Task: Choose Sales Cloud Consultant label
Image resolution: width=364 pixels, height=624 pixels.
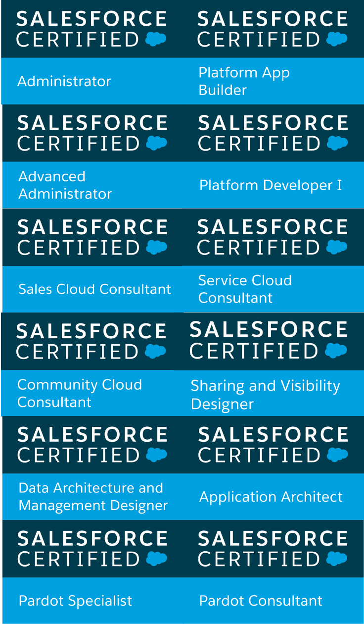Action: (94, 289)
